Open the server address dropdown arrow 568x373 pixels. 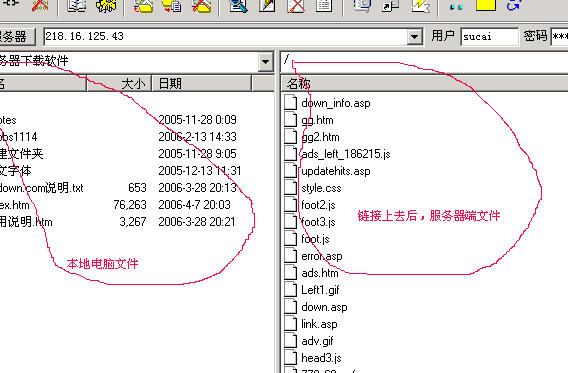[x=414, y=37]
